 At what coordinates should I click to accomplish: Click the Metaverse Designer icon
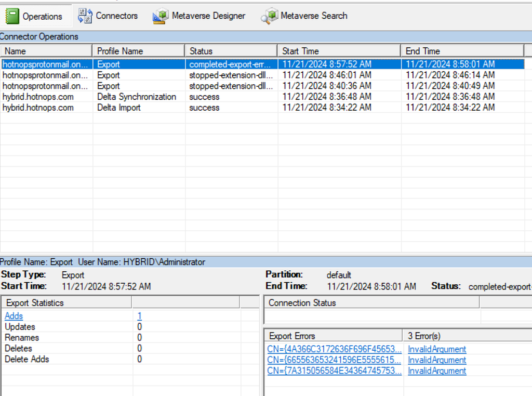(x=159, y=16)
